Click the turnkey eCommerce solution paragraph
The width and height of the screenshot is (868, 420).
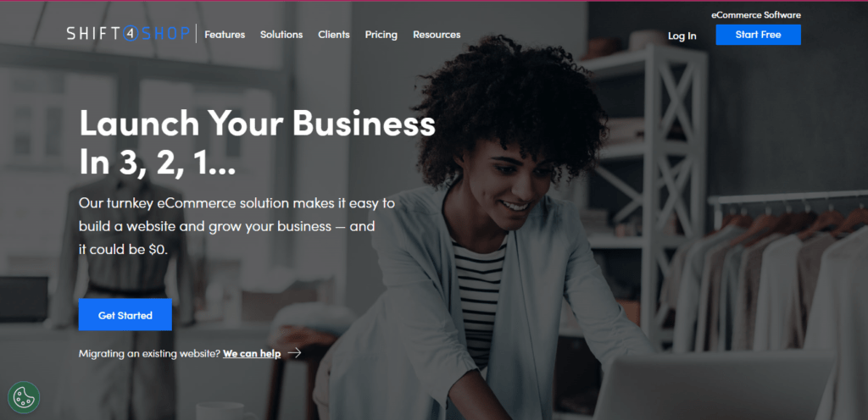237,226
